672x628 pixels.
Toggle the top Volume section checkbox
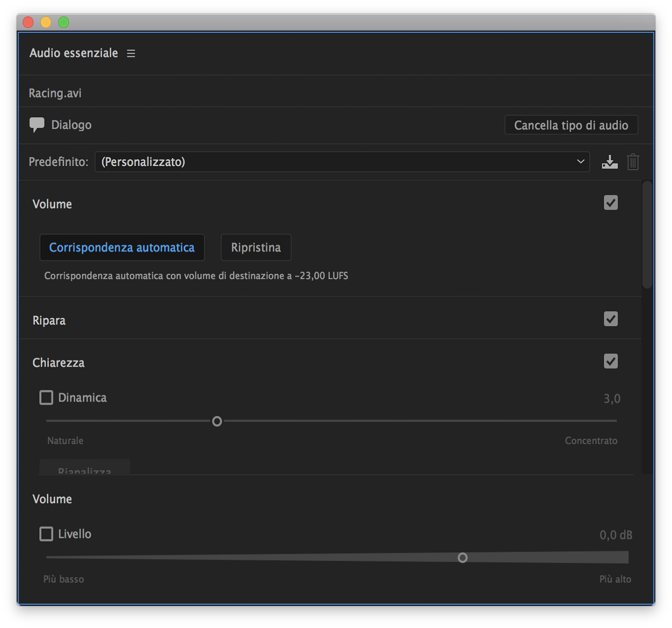click(610, 203)
